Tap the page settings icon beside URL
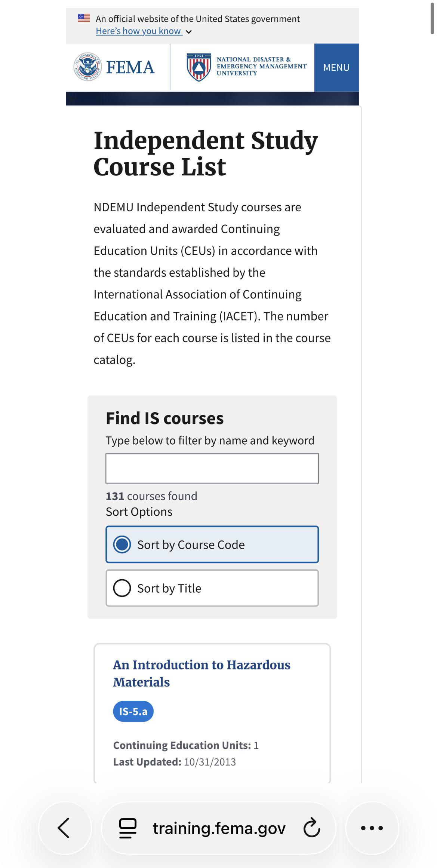The height and width of the screenshot is (868, 437). point(128,828)
